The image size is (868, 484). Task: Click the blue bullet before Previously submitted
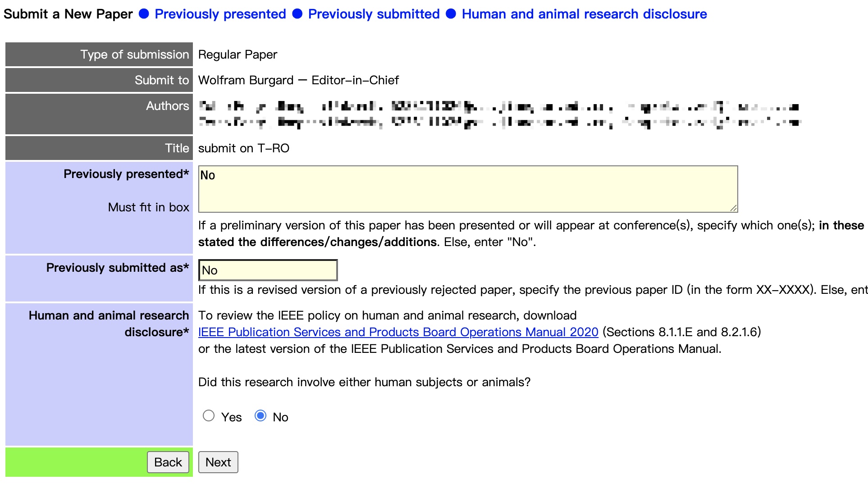tap(297, 14)
